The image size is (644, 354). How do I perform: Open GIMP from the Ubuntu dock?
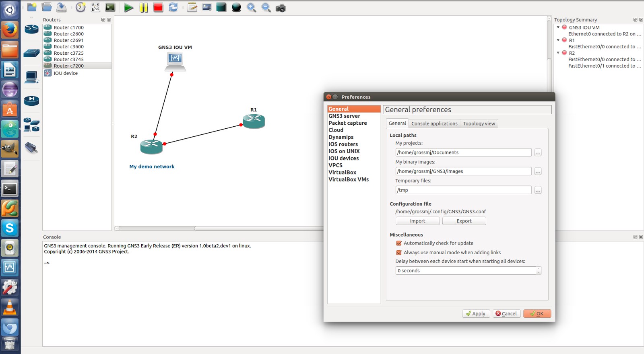click(10, 149)
